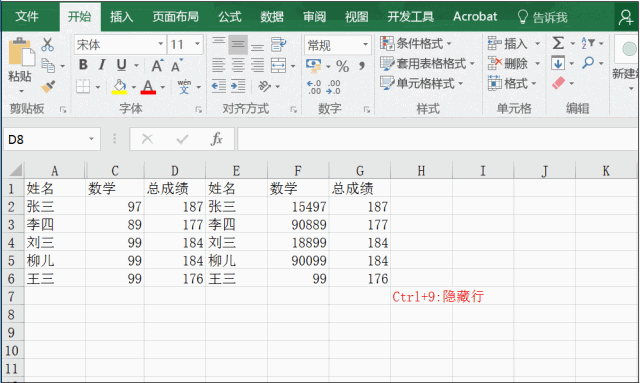The height and width of the screenshot is (383, 640).
Task: Open font group dialog launcher
Action: tap(198, 109)
